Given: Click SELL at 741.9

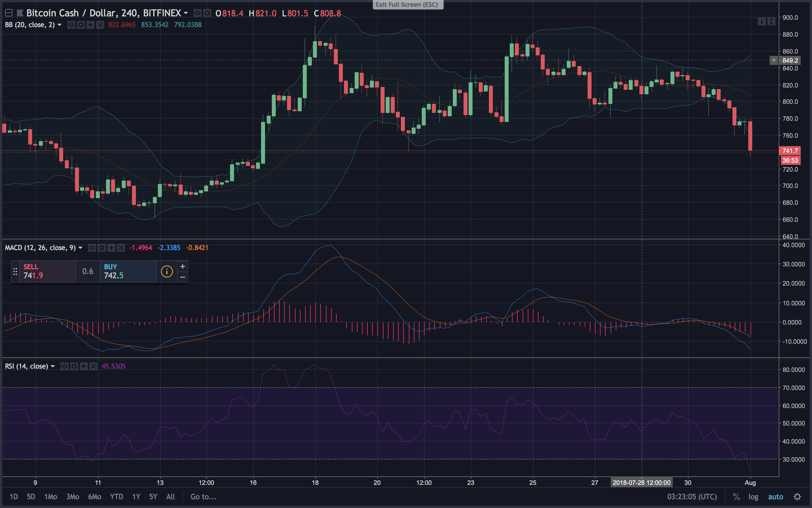Looking at the screenshot, I should [x=48, y=271].
